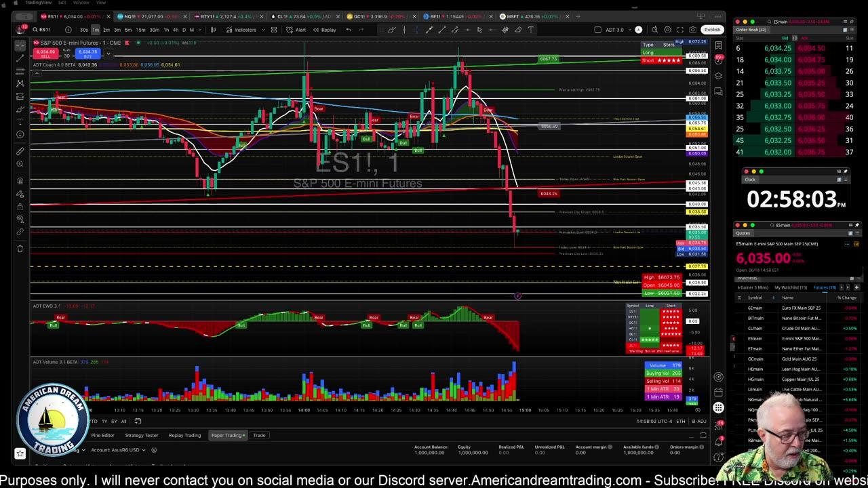The image size is (868, 488).
Task: Set chart date range to All
Action: click(x=123, y=421)
